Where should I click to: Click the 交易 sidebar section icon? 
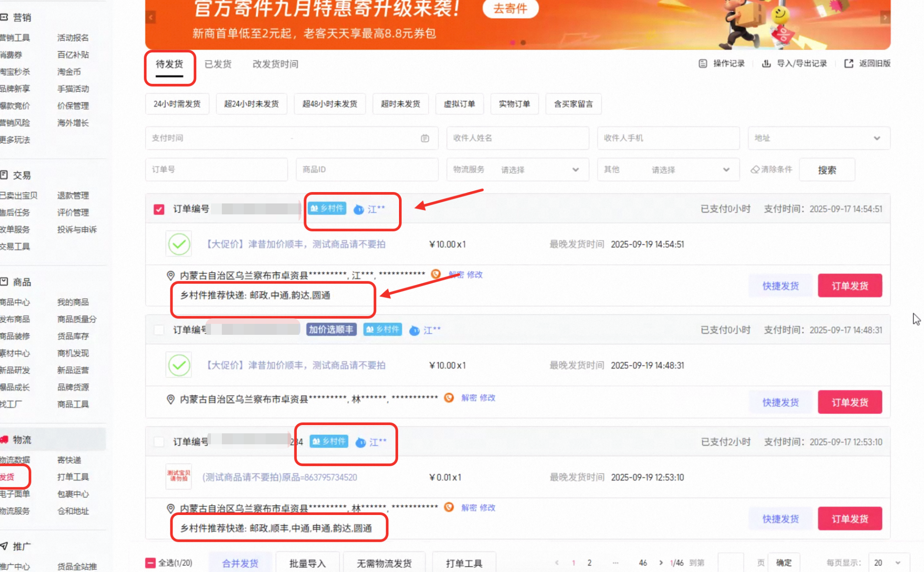[4, 175]
